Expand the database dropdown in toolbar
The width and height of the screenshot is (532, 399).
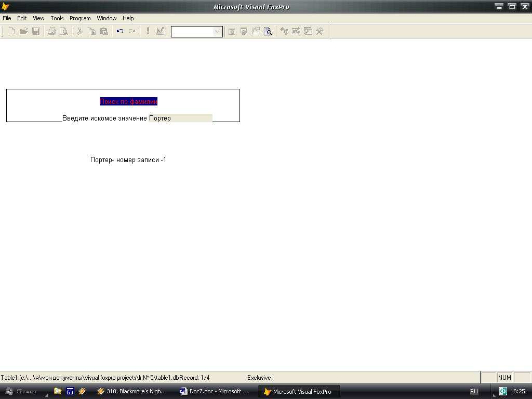click(x=218, y=32)
